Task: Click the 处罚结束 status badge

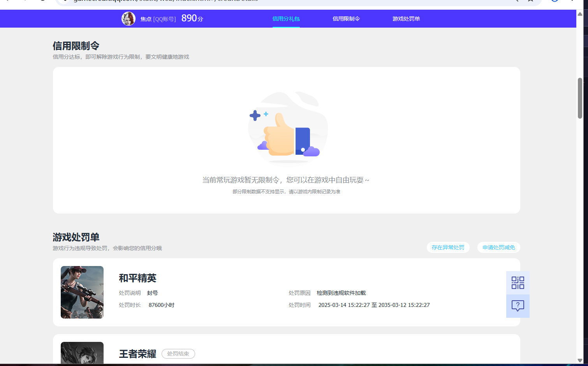Action: tap(178, 354)
